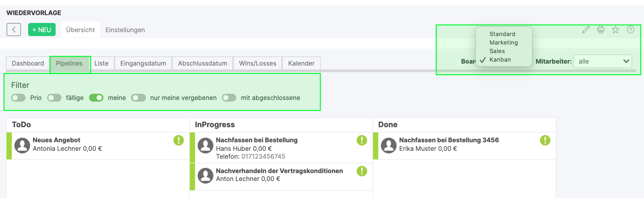Select Marketing in the board dropdown

click(x=504, y=43)
